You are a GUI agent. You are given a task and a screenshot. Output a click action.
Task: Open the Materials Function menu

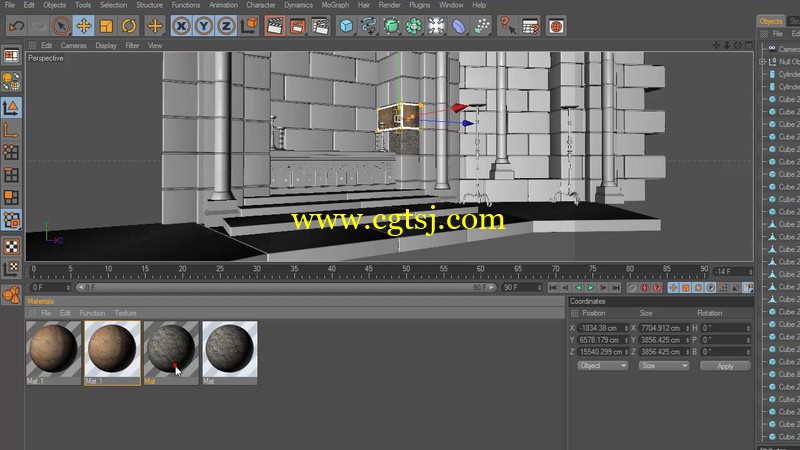[92, 313]
